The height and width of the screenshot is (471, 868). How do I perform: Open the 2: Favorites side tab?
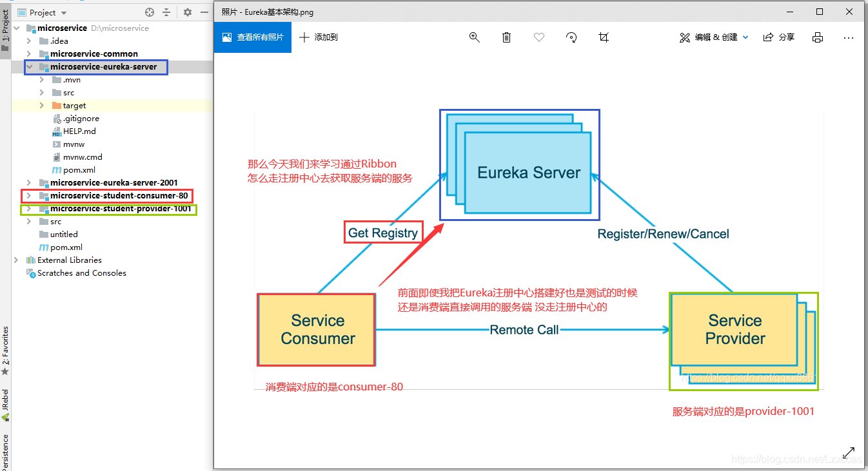[5, 351]
